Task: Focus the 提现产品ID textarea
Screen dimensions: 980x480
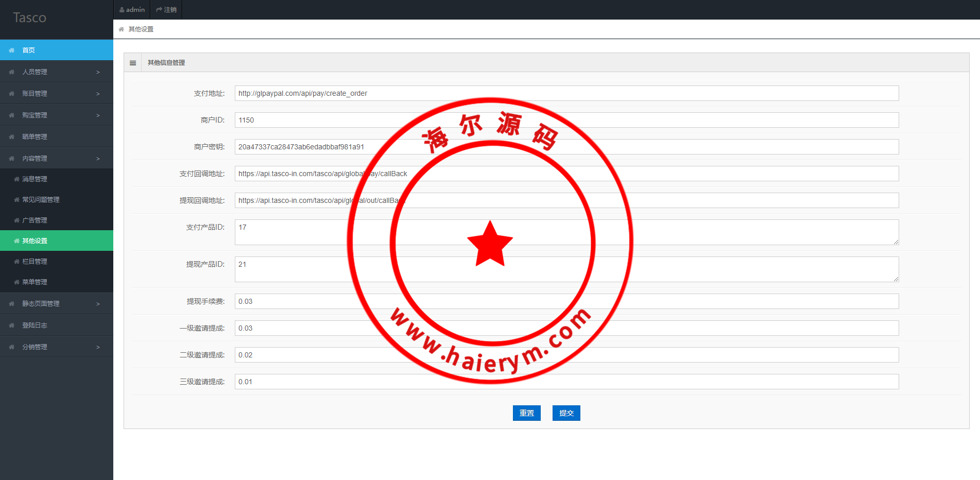Action: pyautogui.click(x=566, y=269)
